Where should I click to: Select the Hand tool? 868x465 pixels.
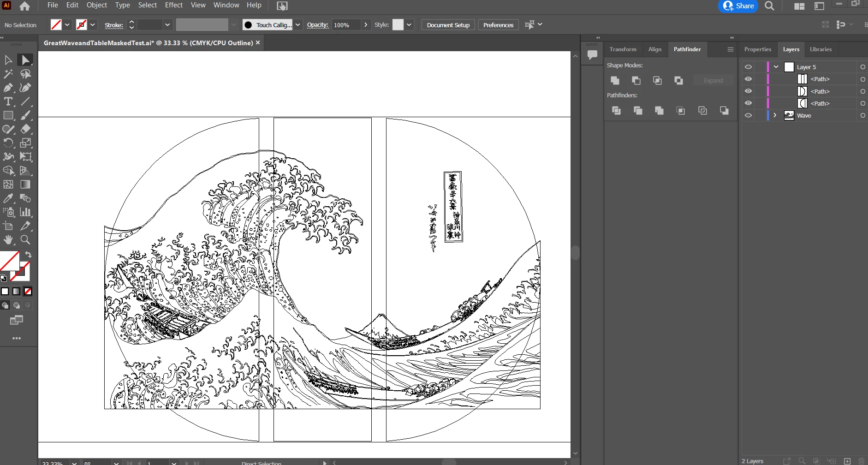[x=8, y=240]
